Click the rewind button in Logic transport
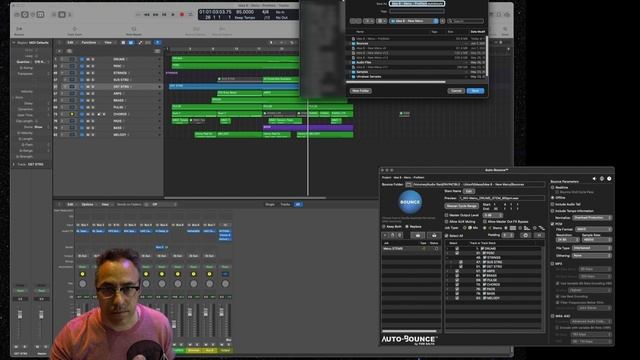 pyautogui.click(x=147, y=14)
